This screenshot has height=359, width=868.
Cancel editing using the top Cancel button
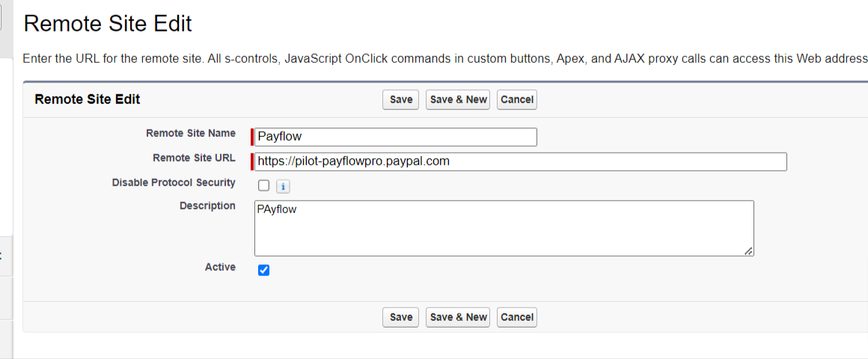(516, 100)
